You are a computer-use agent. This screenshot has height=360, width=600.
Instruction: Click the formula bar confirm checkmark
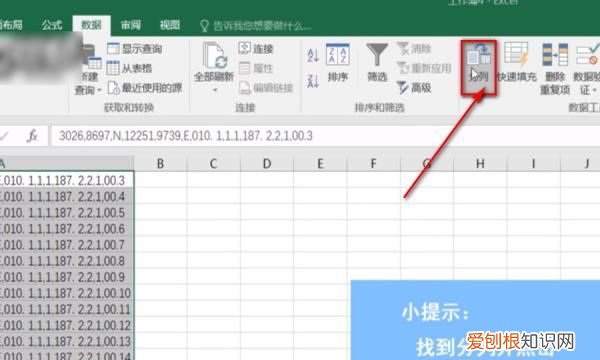(x=4, y=136)
